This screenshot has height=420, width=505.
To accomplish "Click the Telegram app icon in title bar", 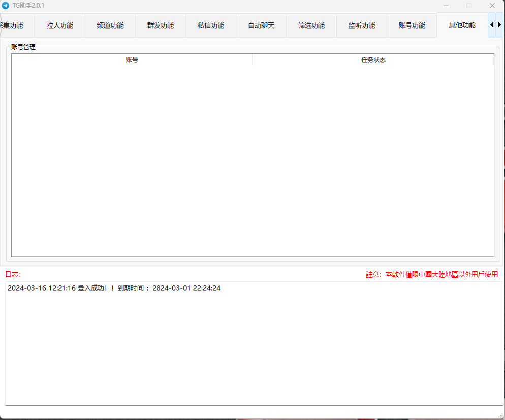I will click(6, 6).
